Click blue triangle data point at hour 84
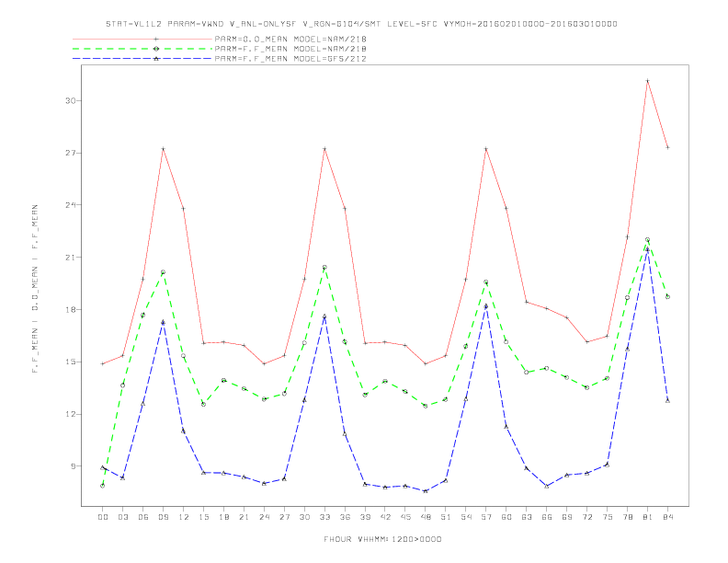728x563 pixels. [x=667, y=400]
